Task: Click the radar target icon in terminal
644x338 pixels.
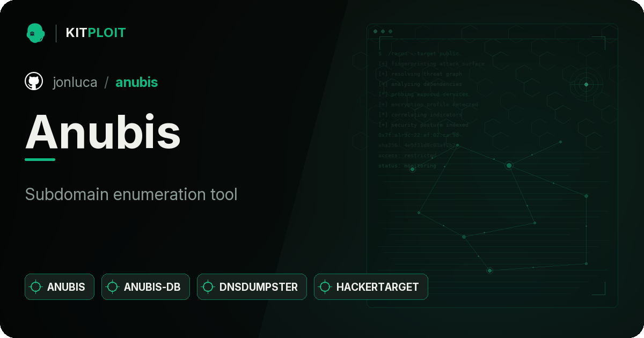Action: tap(586, 84)
